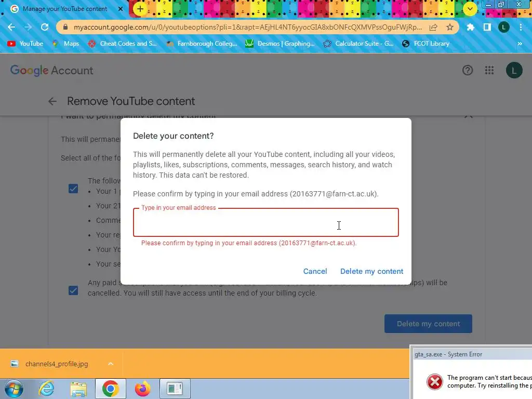The height and width of the screenshot is (399, 532).
Task: Open the Chrome three-dot menu
Action: click(x=521, y=27)
